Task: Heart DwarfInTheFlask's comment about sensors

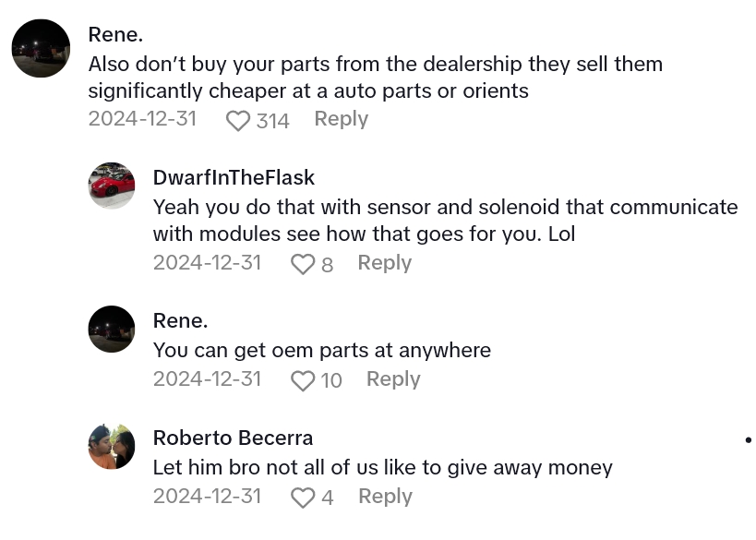Action: coord(303,264)
